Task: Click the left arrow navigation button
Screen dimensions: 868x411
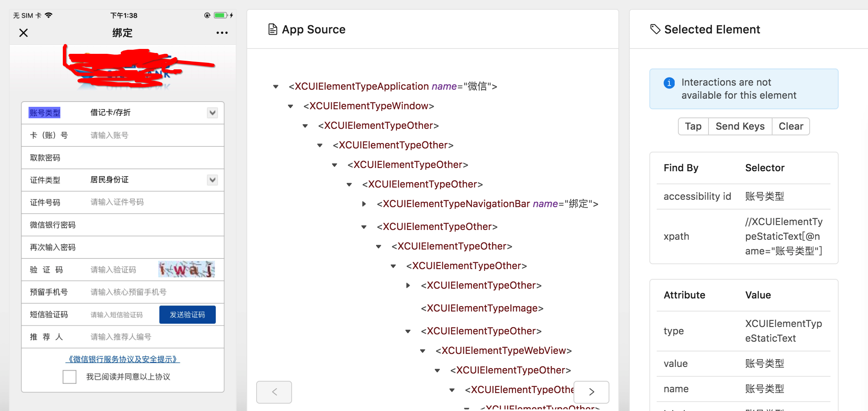Action: click(x=274, y=392)
